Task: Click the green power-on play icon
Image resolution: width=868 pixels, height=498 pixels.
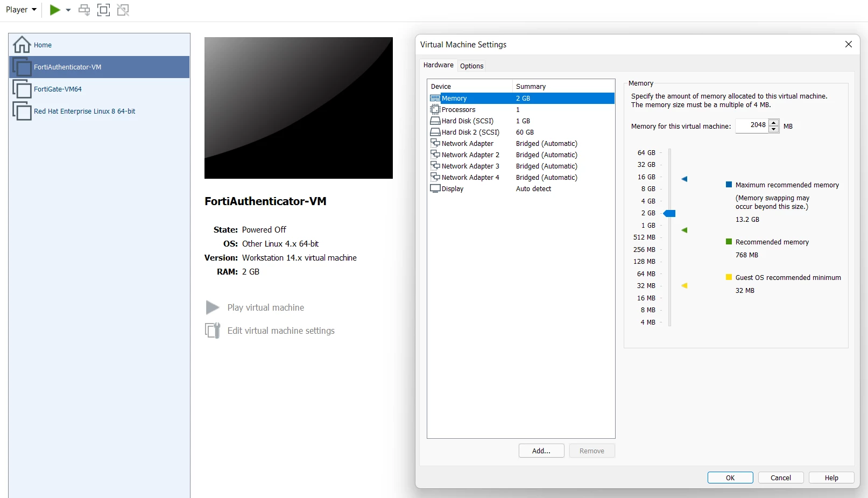Action: pos(54,10)
